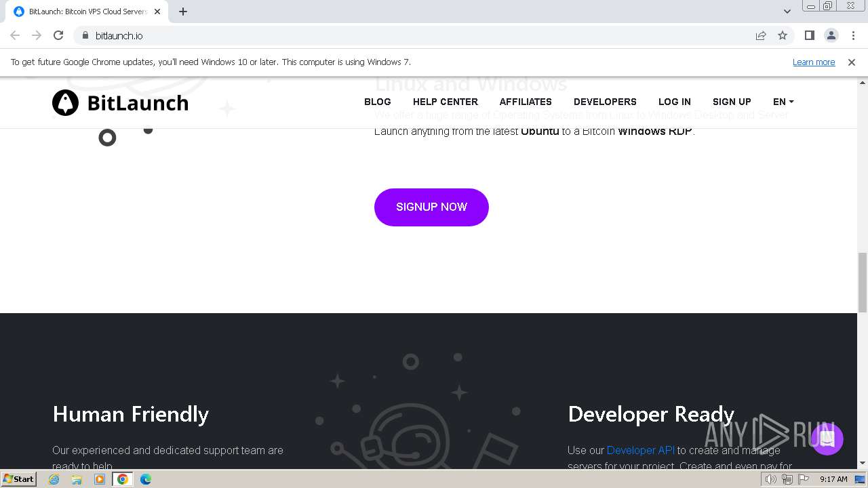Click the Human Friendly heading

(x=131, y=414)
